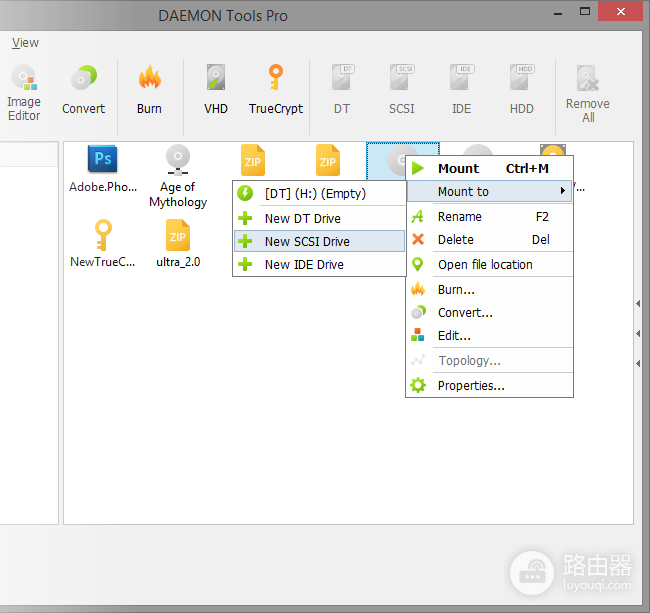Screen dimensions: 650x613
Task: Choose Convert... in the context menu
Action: (x=490, y=313)
